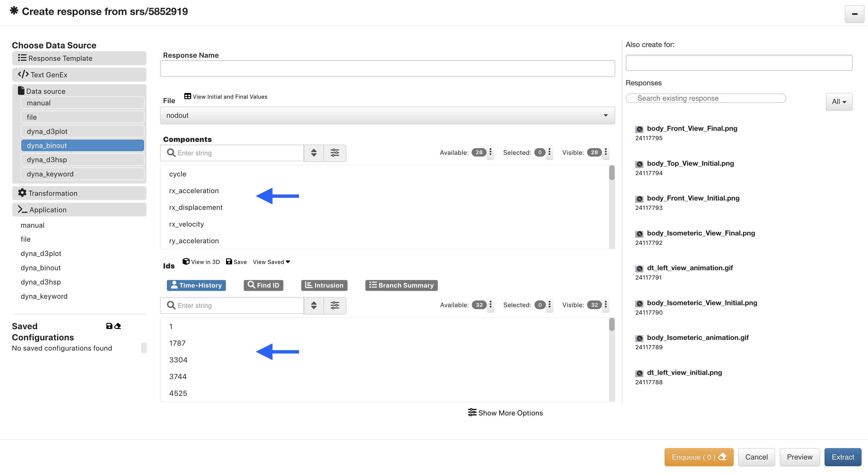This screenshot has height=474, width=868.
Task: Click the Components filter sliders icon
Action: tap(335, 153)
